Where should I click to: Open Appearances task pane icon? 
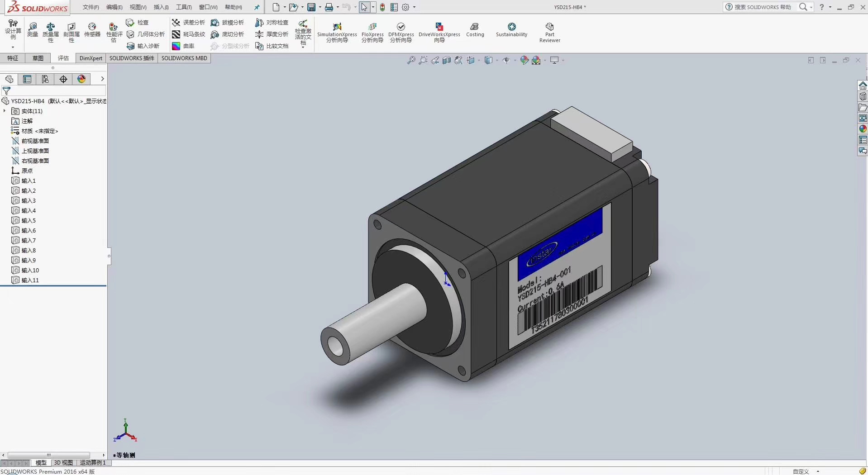point(863,129)
